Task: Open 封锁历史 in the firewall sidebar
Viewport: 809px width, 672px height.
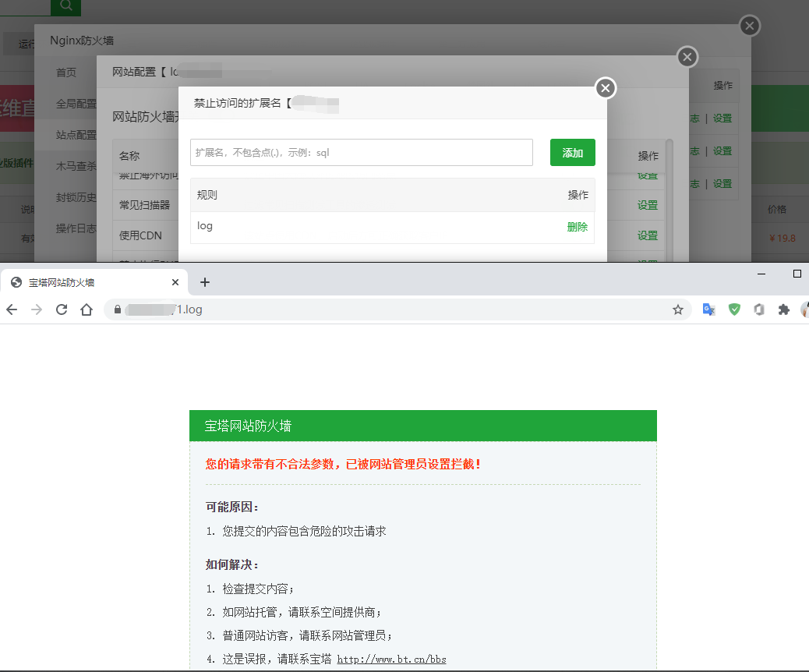Action: (x=76, y=197)
